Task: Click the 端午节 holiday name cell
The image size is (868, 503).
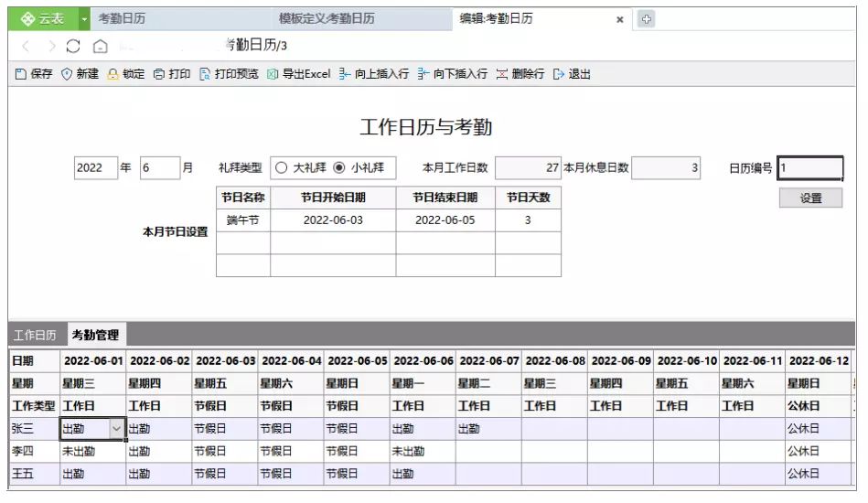Action: click(243, 220)
